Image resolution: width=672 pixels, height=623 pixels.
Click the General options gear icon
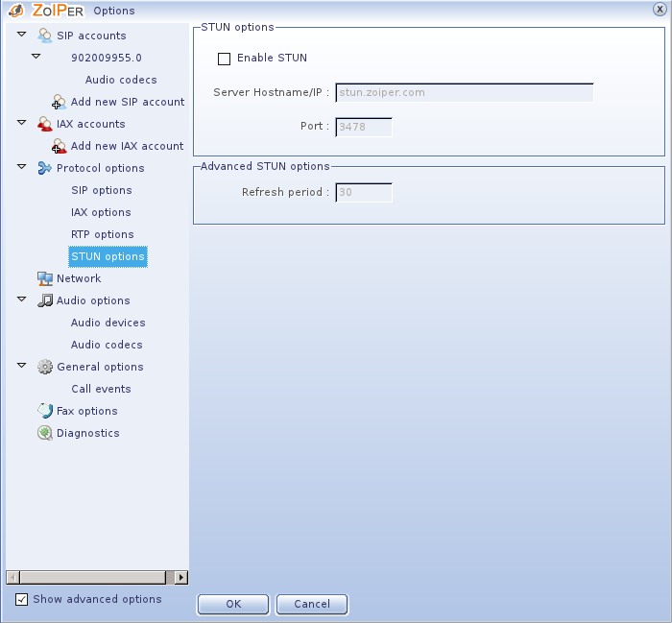tap(45, 367)
